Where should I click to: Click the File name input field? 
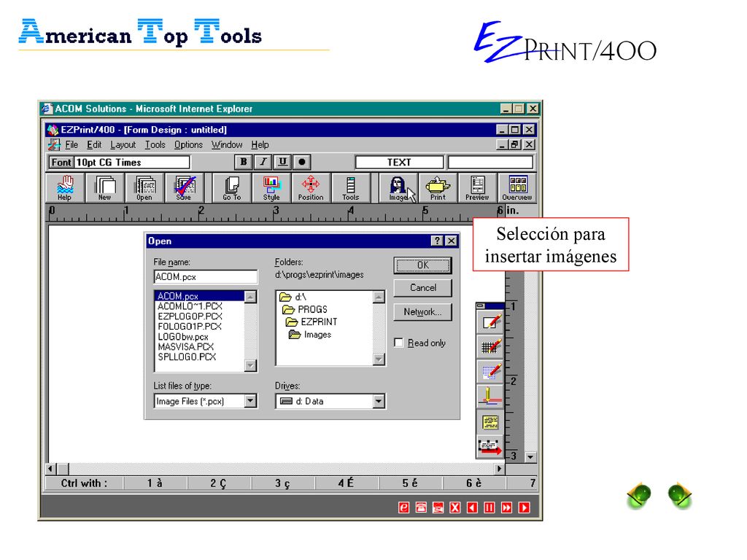tap(206, 276)
